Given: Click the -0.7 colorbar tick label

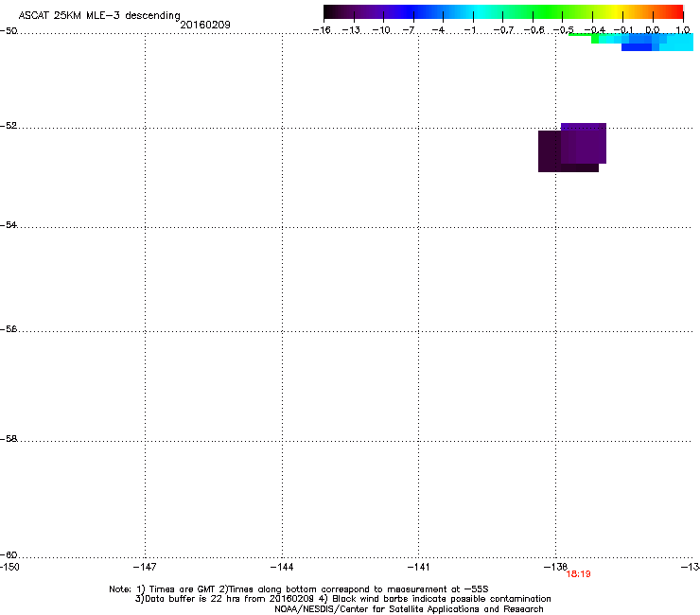Looking at the screenshot, I should [x=503, y=30].
